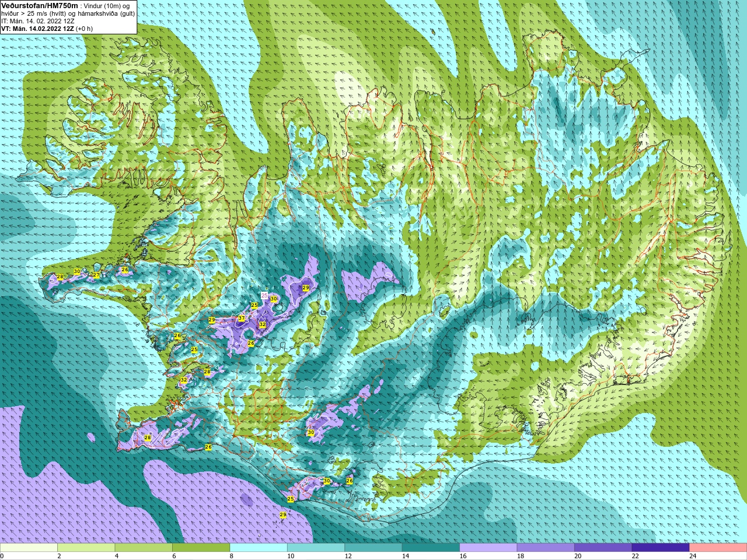
Task: Click the 16–18 m/s lavender legend swatch
Action: click(x=488, y=548)
